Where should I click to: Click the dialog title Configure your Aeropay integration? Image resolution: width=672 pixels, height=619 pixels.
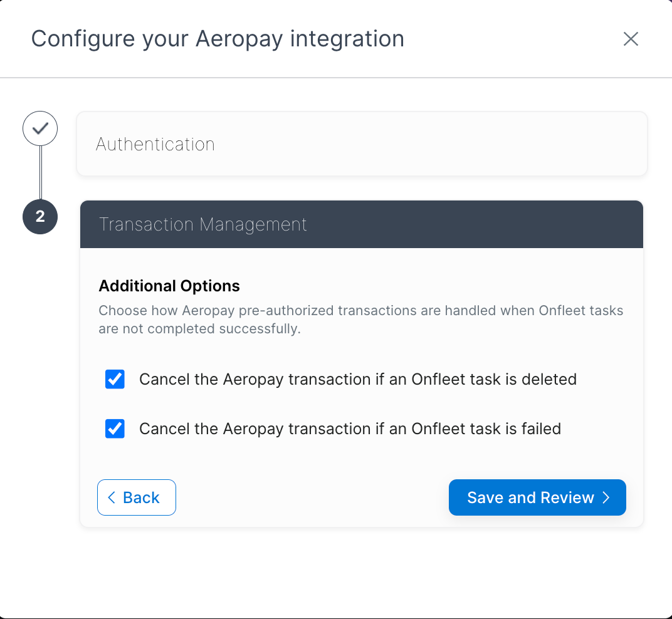point(218,38)
